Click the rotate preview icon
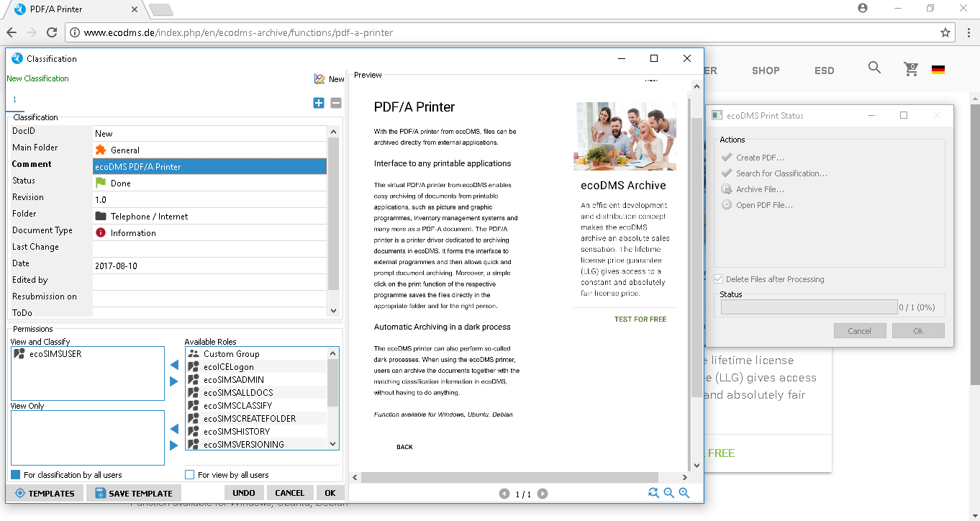 (653, 493)
